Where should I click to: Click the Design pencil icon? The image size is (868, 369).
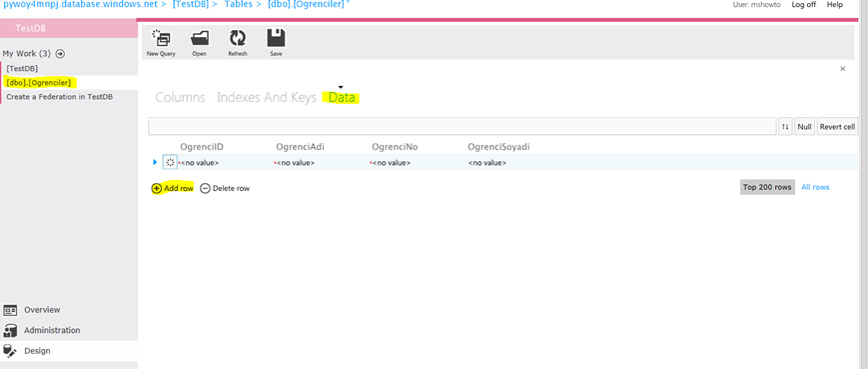[x=11, y=351]
